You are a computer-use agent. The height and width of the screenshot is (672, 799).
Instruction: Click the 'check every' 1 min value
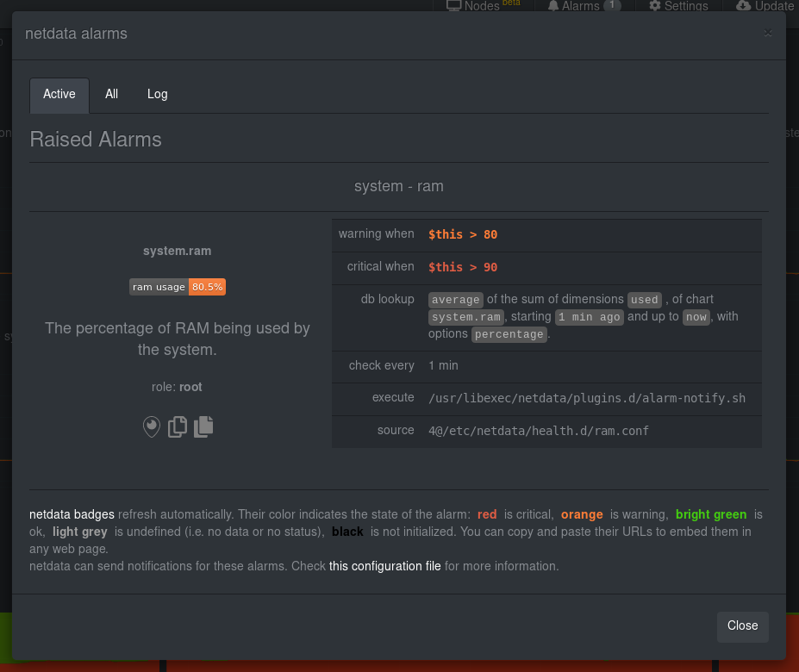coord(443,366)
